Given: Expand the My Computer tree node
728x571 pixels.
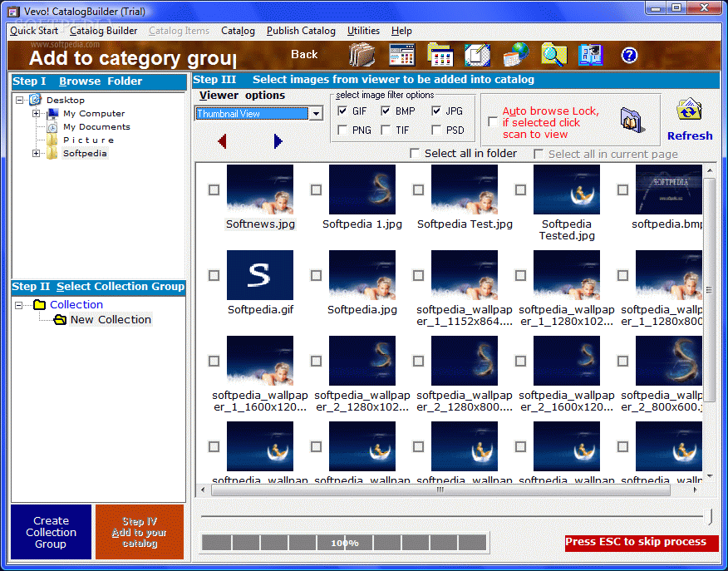Looking at the screenshot, I should (x=36, y=113).
